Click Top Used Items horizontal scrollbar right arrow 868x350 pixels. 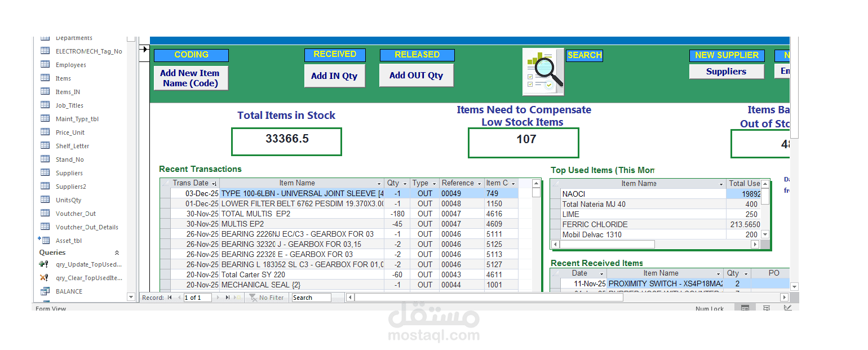[755, 245]
